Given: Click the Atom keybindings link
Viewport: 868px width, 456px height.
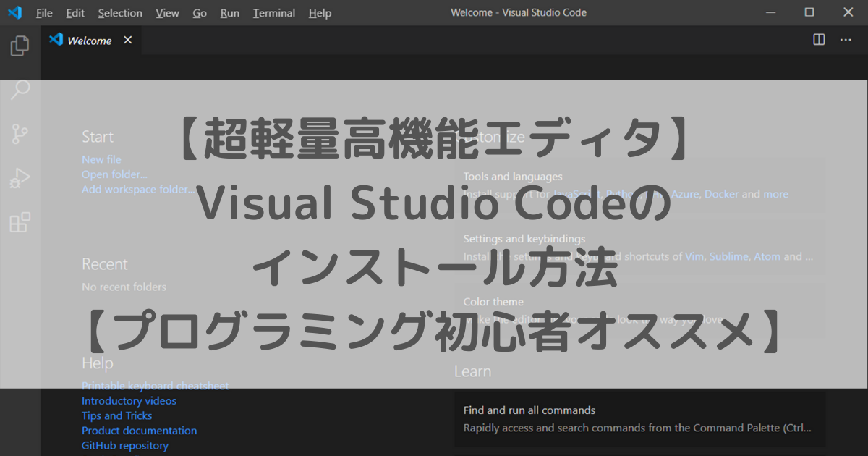Looking at the screenshot, I should (767, 256).
